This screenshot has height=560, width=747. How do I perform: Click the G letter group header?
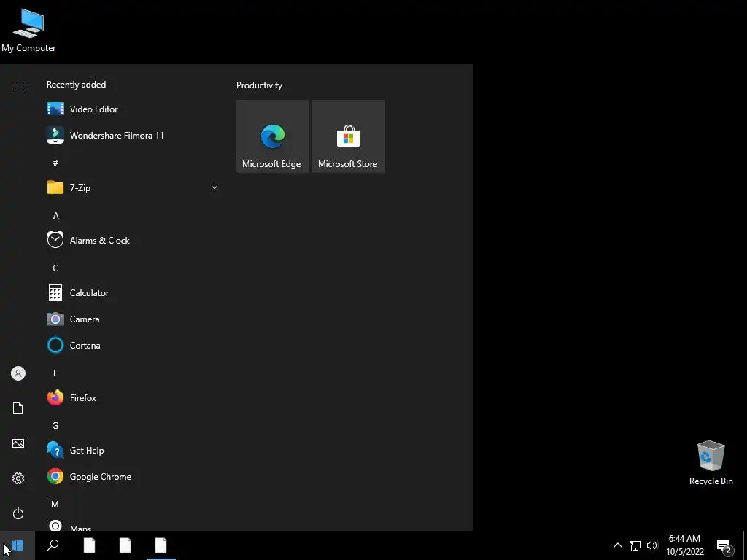pos(55,425)
